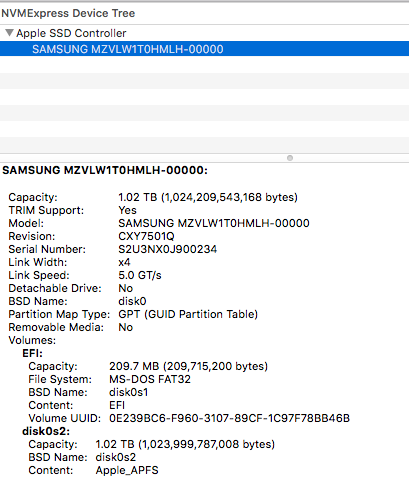The width and height of the screenshot is (409, 499).
Task: Click the Link Speed value 5.0 GT/s
Action: click(140, 275)
